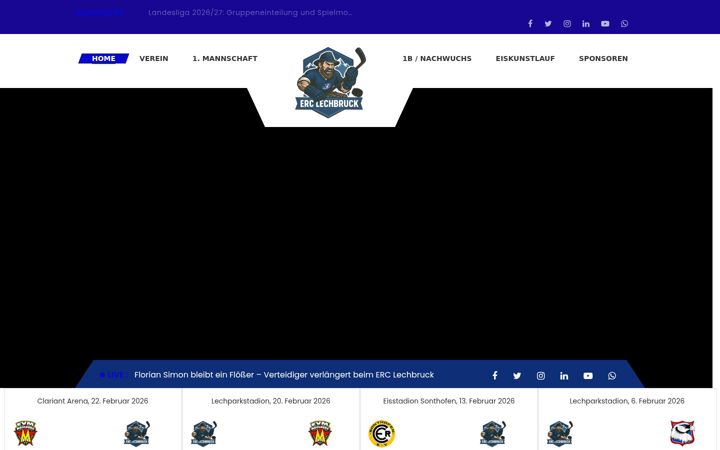Open the Landesliga 2026/27 ticker headline

coord(250,12)
